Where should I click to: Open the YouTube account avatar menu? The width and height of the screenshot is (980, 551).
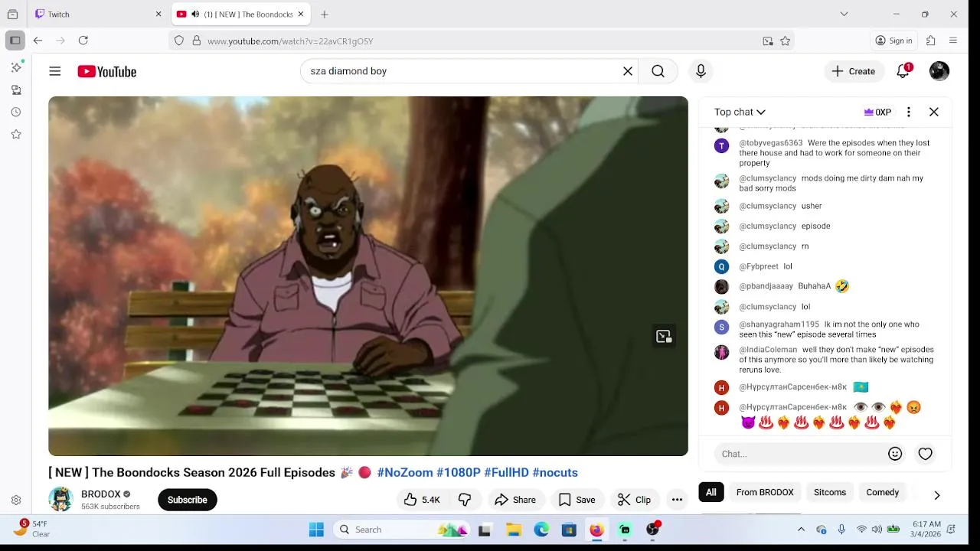(x=939, y=71)
